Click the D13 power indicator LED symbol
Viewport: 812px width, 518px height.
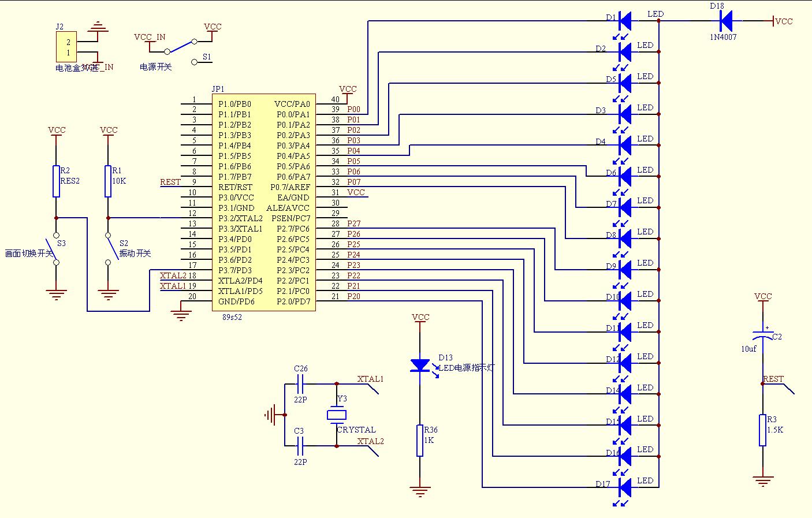click(x=420, y=365)
